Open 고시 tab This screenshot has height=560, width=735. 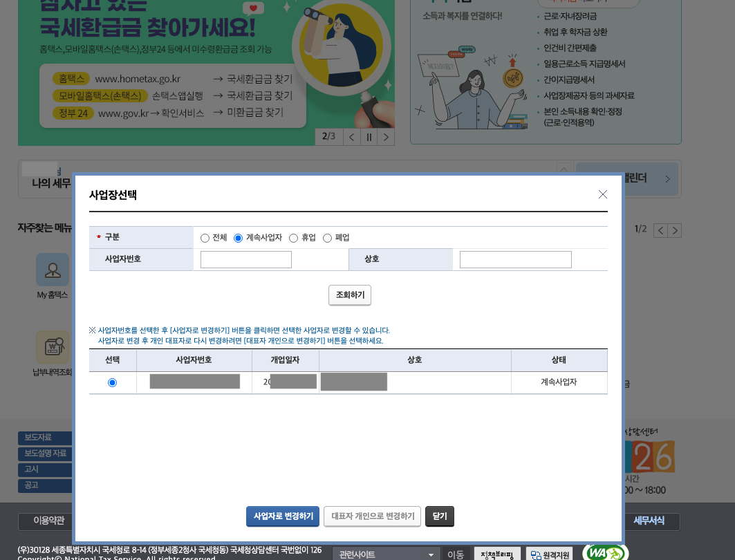[45, 469]
